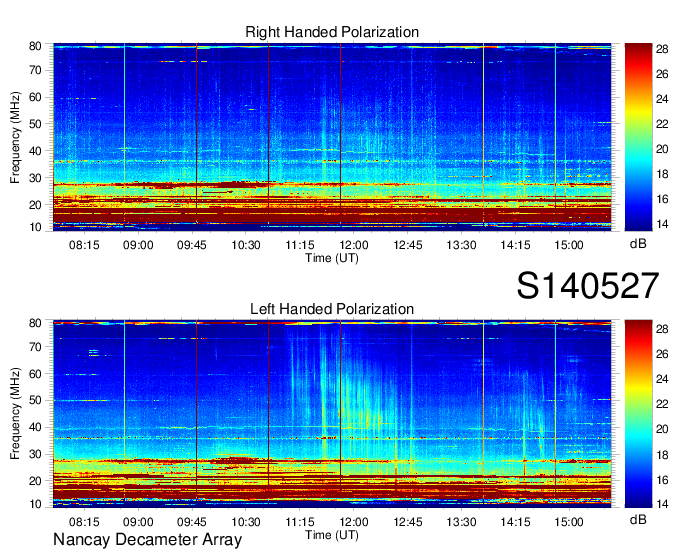680x552 pixels.
Task: Click the 14:15 time tick of Left Handed plot
Action: tap(515, 522)
